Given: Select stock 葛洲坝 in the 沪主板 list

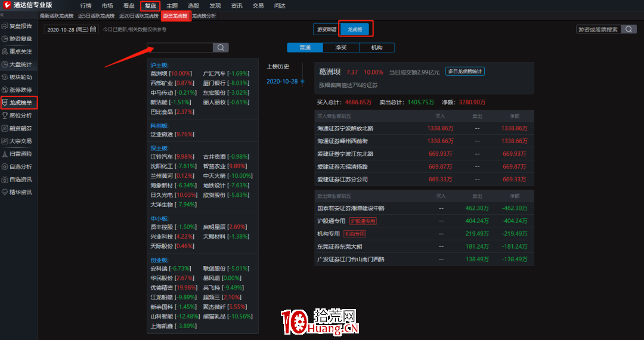Looking at the screenshot, I should [171, 73].
